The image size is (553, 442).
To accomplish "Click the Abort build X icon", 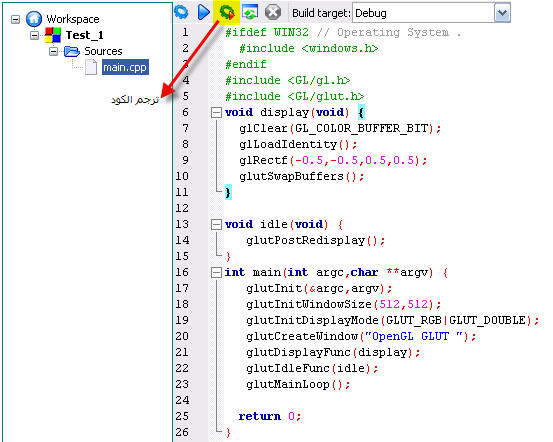I will [x=273, y=12].
